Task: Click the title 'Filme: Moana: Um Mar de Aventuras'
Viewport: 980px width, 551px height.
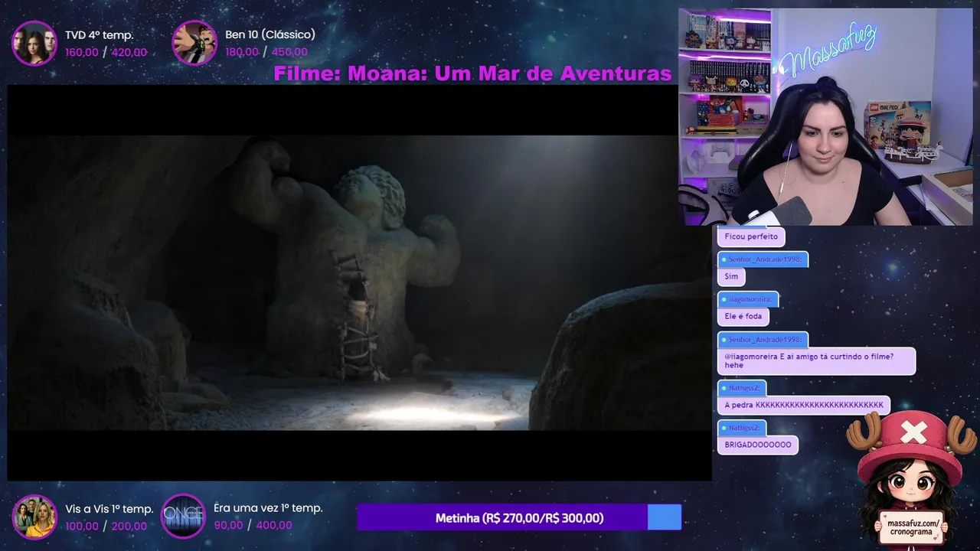Action: click(x=472, y=73)
